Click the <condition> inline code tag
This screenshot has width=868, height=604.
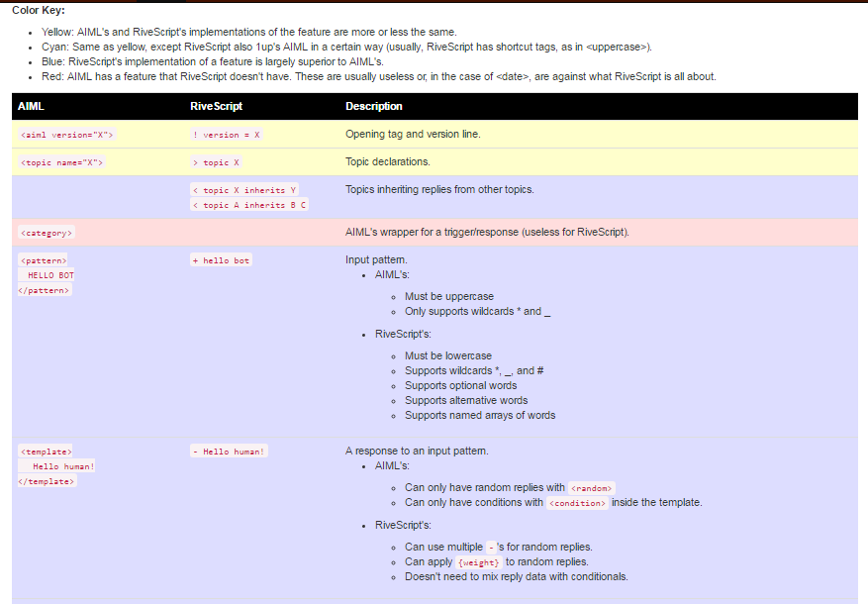tap(578, 503)
